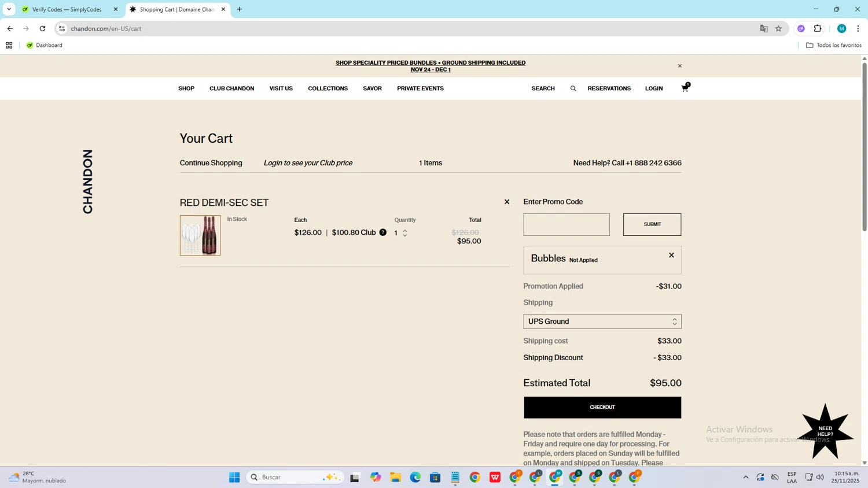The height and width of the screenshot is (488, 868).
Task: Click the address bar URL chandon.com/en-US/cart
Action: (106, 28)
